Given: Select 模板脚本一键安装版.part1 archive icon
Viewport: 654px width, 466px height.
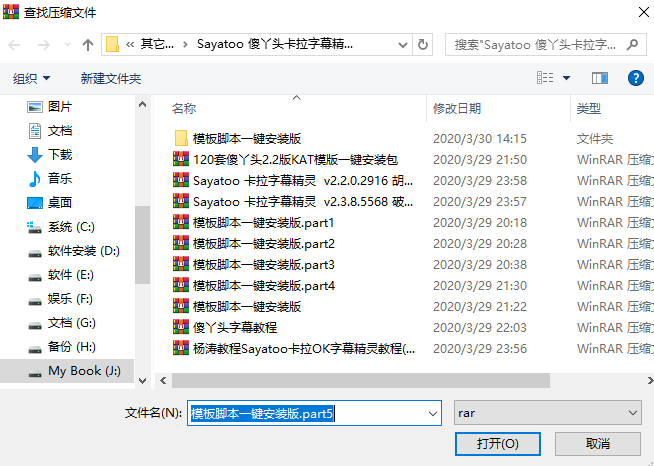Looking at the screenshot, I should pyautogui.click(x=181, y=222).
